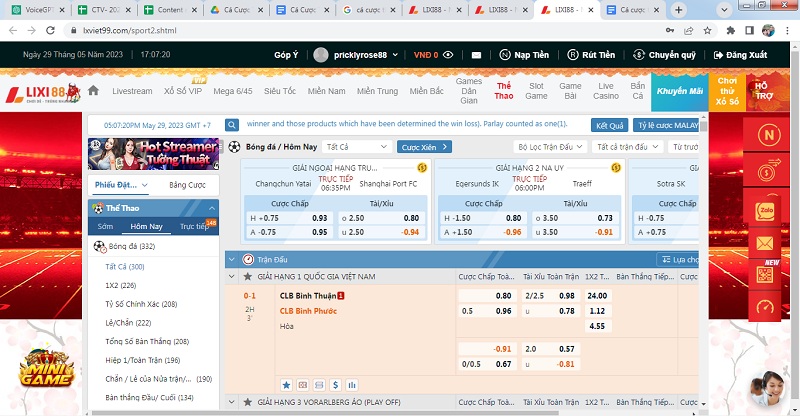This screenshot has height=416, width=800.
Task: Favorite the Giải Hạng 1 Quốc Gia Việt Nam league
Action: 248,277
